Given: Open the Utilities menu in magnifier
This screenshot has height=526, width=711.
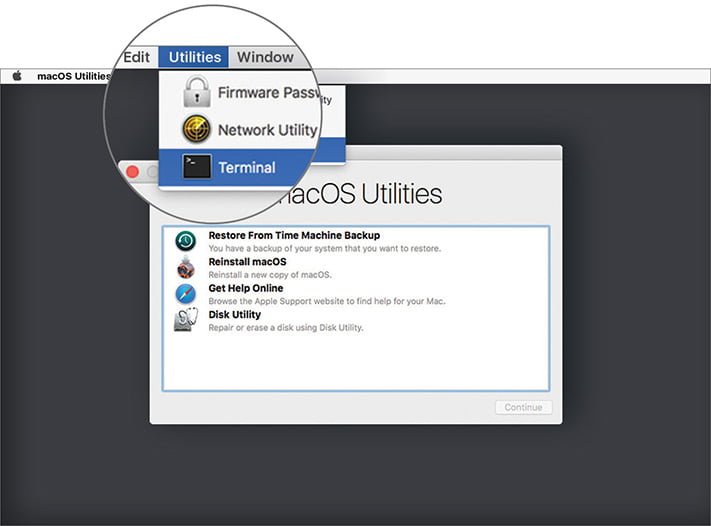Looking at the screenshot, I should [x=195, y=57].
